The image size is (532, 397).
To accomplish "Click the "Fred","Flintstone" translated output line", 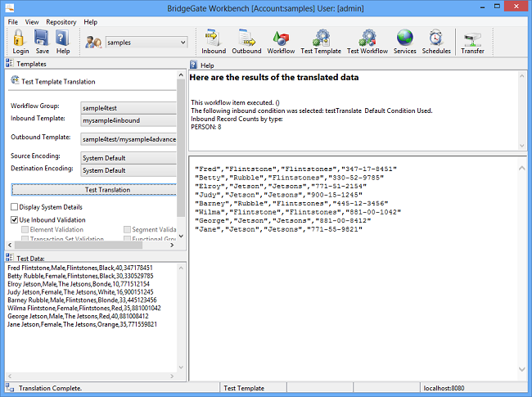I will click(x=295, y=169).
